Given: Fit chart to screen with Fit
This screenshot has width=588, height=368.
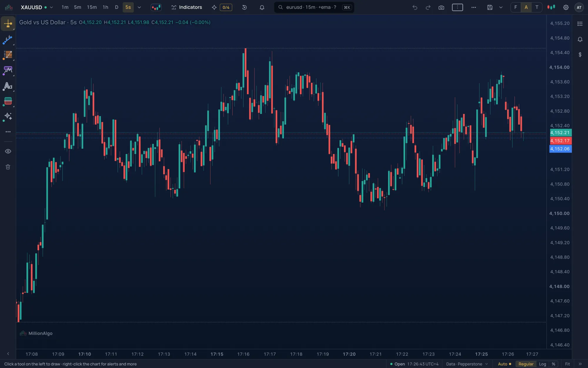Looking at the screenshot, I should pos(567,364).
